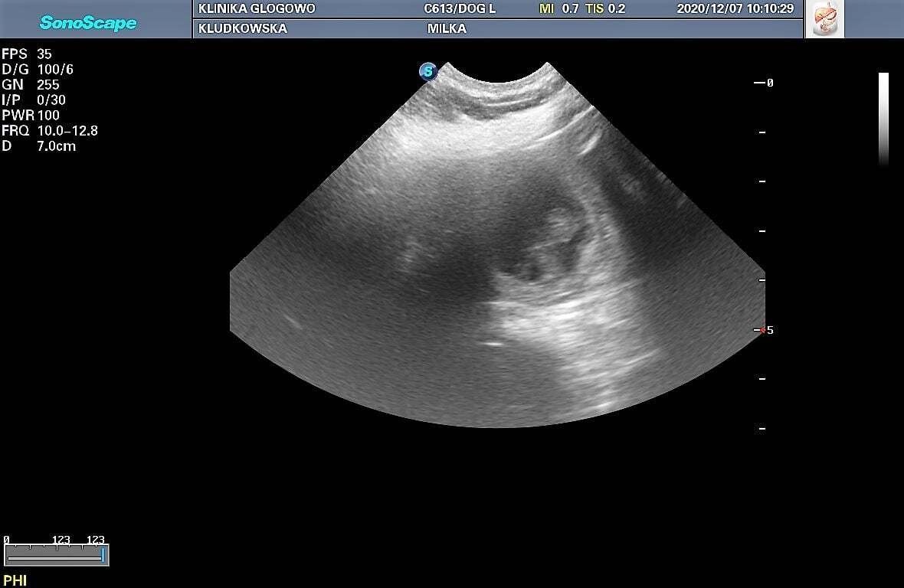Click the PWR 100 power parameter
904x588 pixels.
pos(31,116)
